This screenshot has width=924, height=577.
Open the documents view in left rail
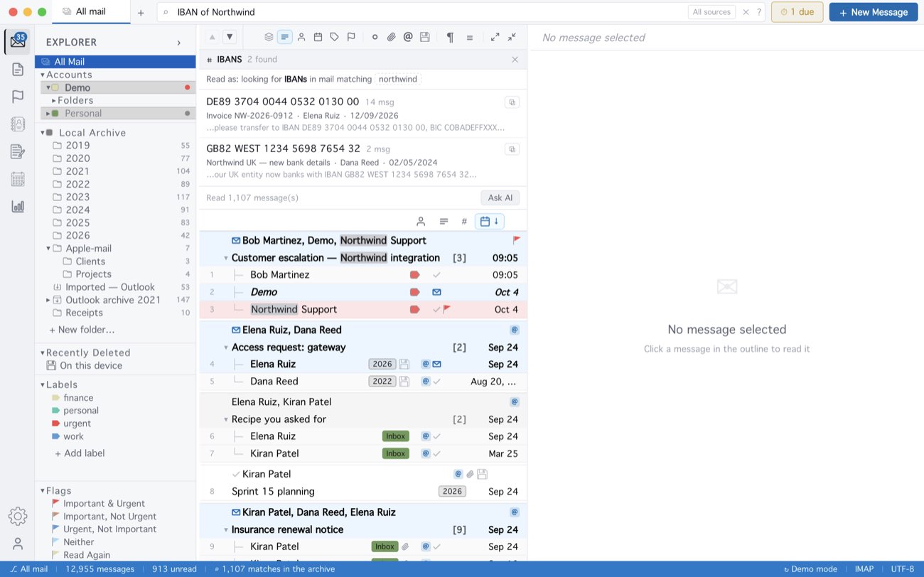[x=18, y=69]
